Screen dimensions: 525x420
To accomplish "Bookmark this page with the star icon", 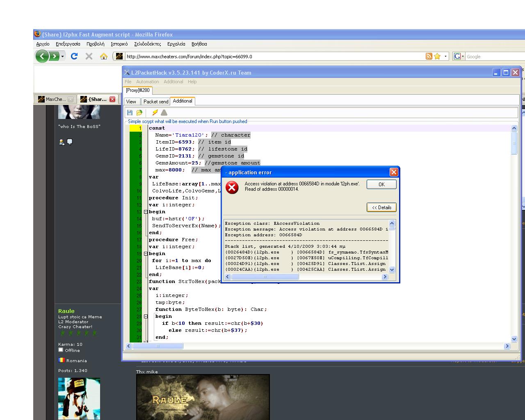I will pyautogui.click(x=437, y=56).
